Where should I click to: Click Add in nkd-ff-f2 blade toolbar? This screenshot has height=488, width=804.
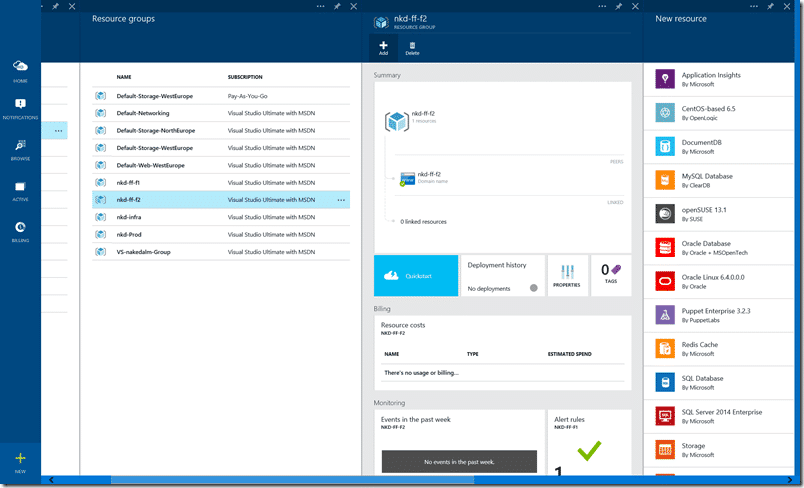[383, 48]
